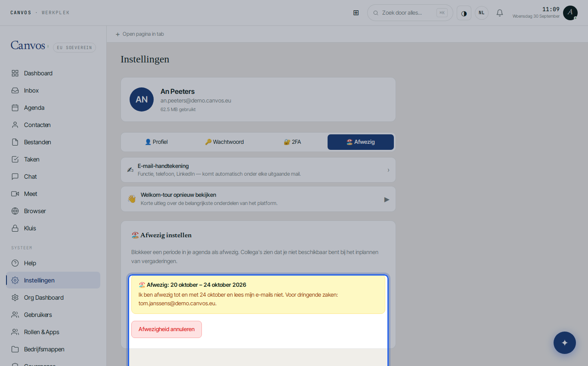Open the Meet video camera icon
The height and width of the screenshot is (366, 588).
click(x=15, y=194)
